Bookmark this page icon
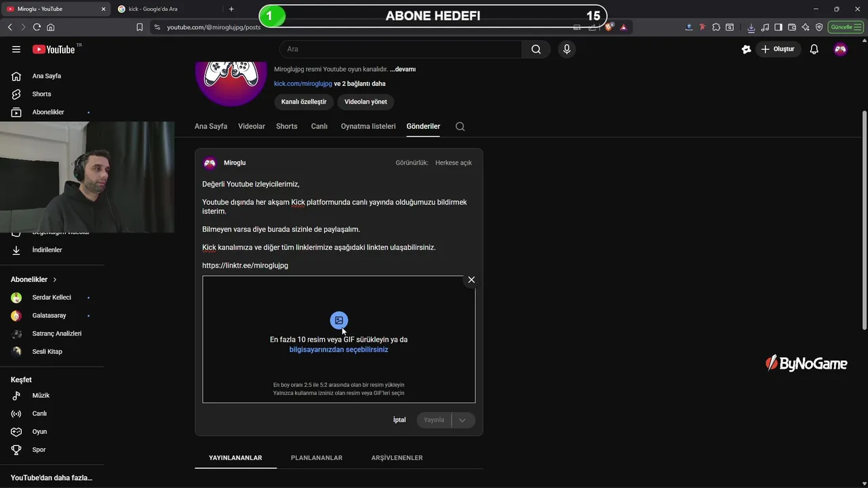Screen dimensions: 868x488 pos(140,27)
